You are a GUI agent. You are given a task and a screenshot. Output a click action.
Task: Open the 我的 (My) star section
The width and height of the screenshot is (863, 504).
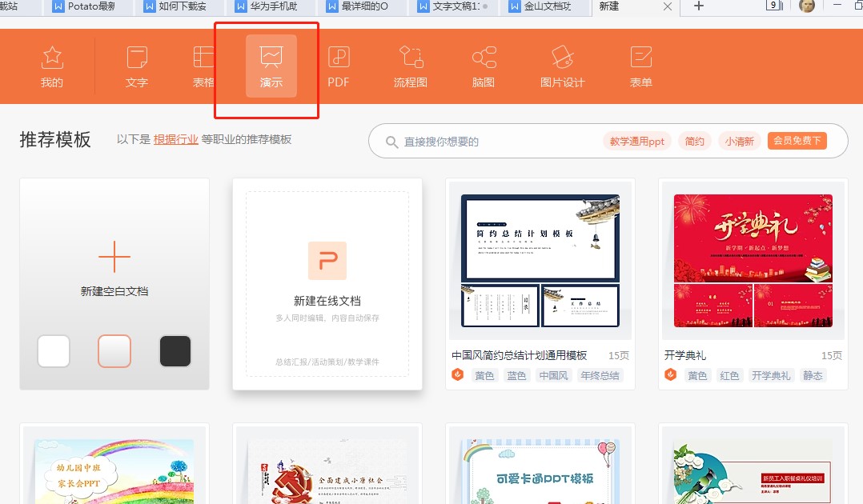click(52, 67)
